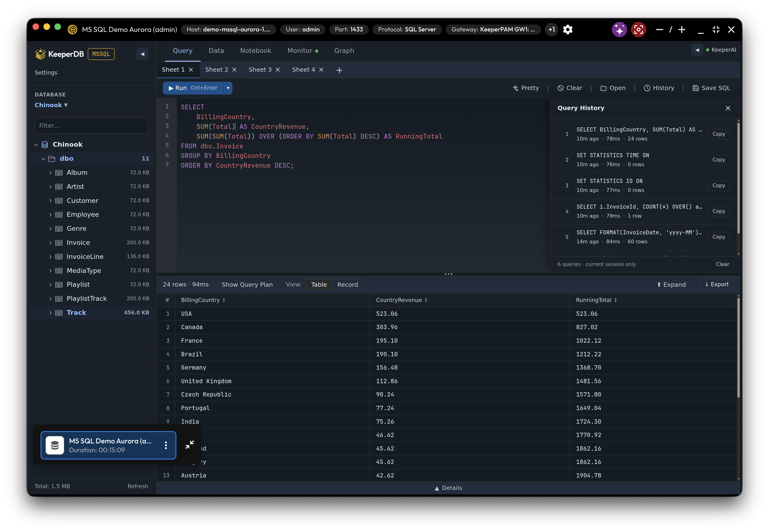Switch results view to Table

(319, 285)
